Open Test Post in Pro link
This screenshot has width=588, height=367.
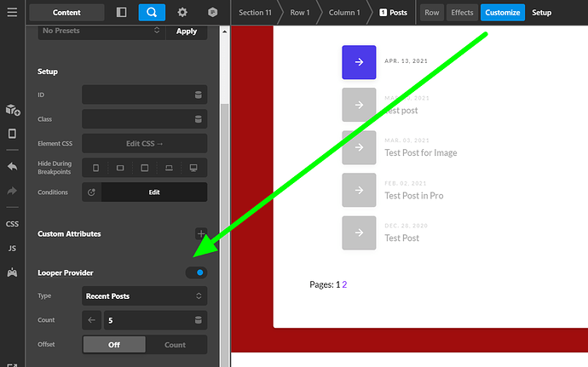pyautogui.click(x=414, y=195)
